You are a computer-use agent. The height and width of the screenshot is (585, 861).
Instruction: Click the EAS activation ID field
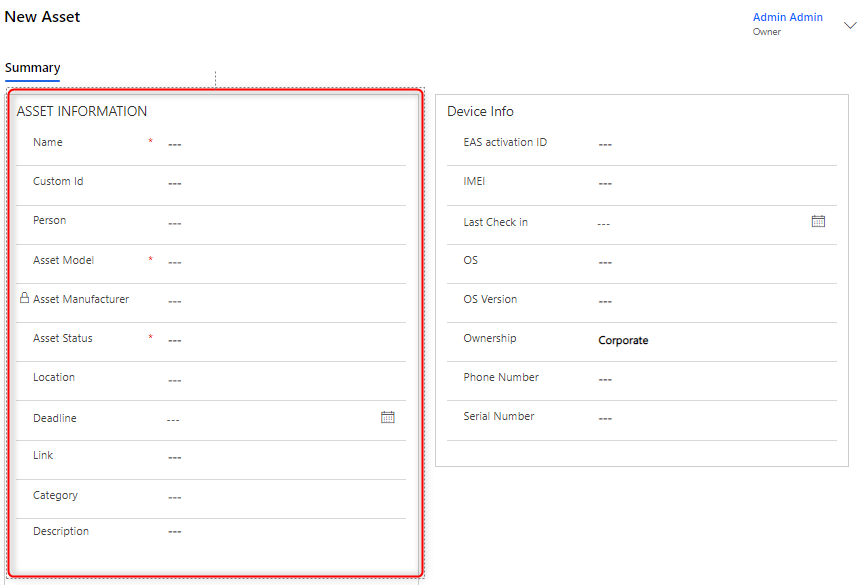coord(710,144)
